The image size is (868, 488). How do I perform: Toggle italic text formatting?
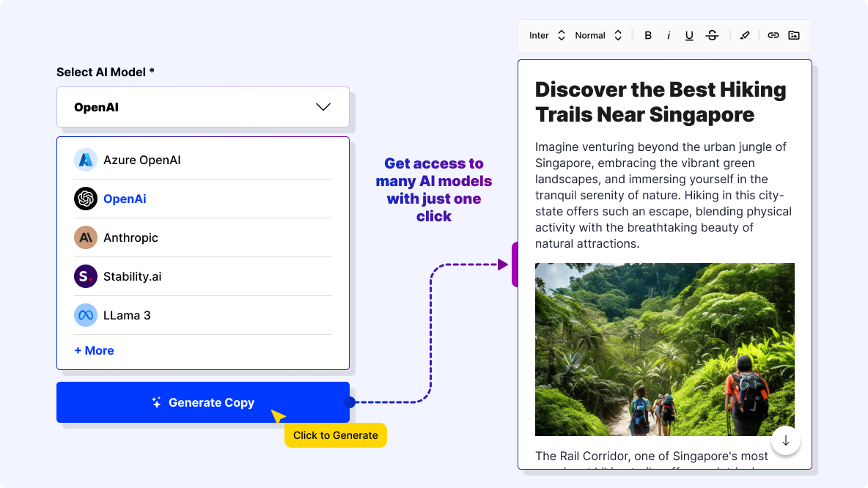(669, 35)
